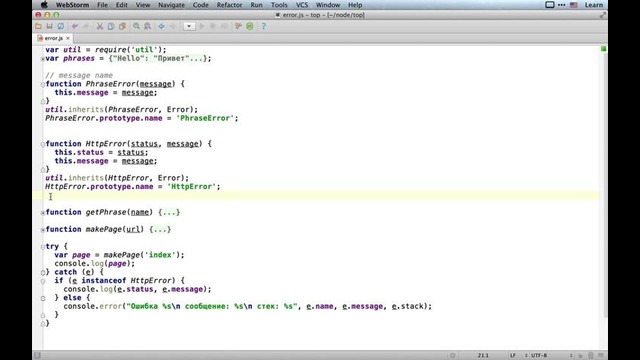Click the // message name comment
Viewport: 640px width, 360px height.
(79, 75)
